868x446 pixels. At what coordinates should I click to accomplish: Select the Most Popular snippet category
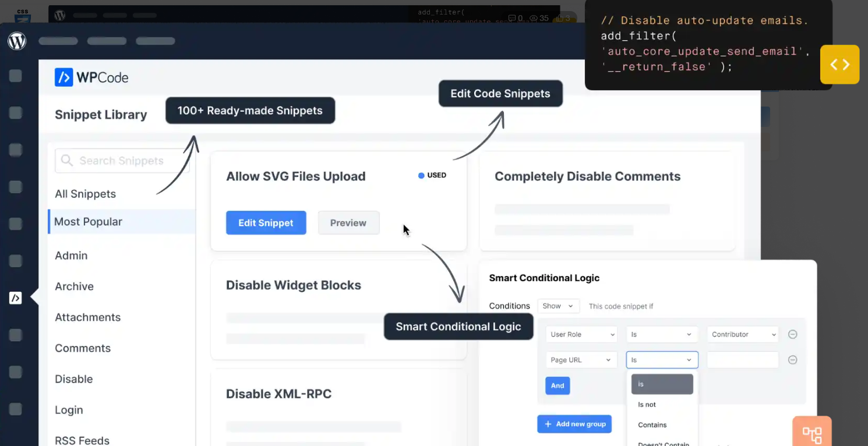pyautogui.click(x=88, y=222)
